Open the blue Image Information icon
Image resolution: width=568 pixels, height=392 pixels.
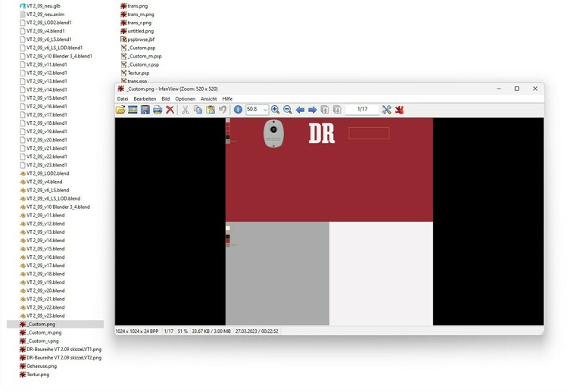coord(238,110)
